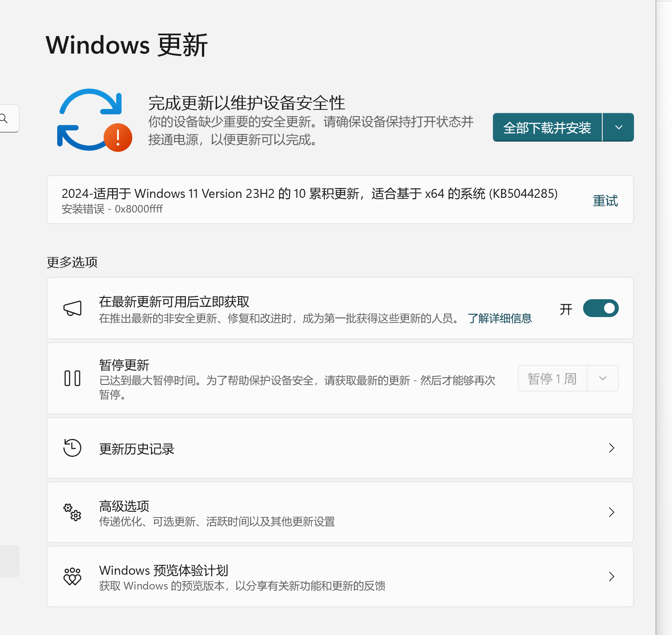Click the Windows 更新 page title

pyautogui.click(x=127, y=45)
